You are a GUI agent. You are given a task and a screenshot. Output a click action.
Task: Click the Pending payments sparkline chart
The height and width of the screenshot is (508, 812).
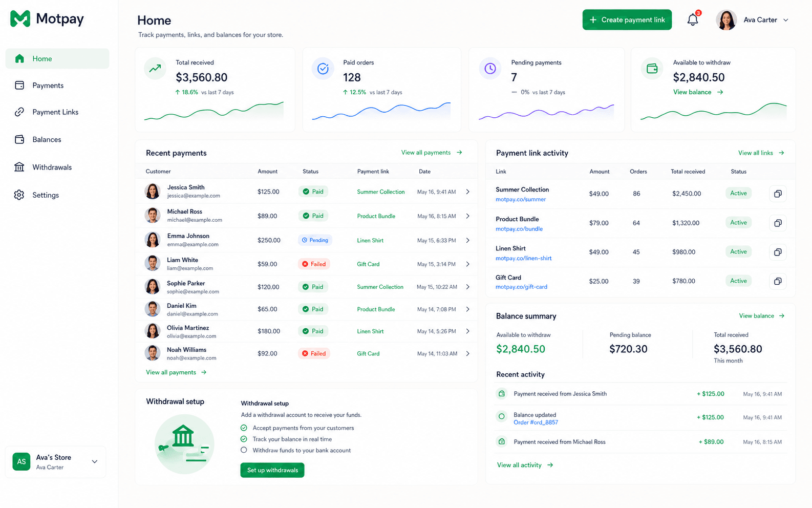(x=546, y=111)
